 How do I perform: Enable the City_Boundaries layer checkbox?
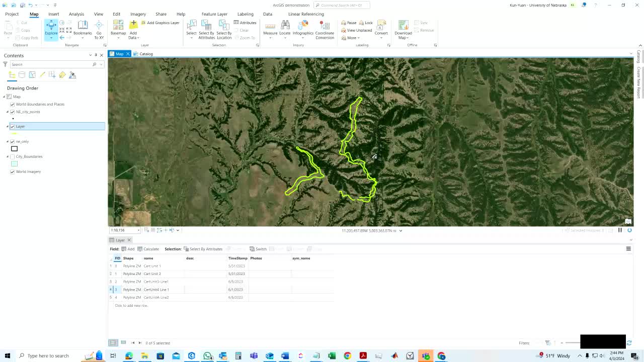pos(13,156)
